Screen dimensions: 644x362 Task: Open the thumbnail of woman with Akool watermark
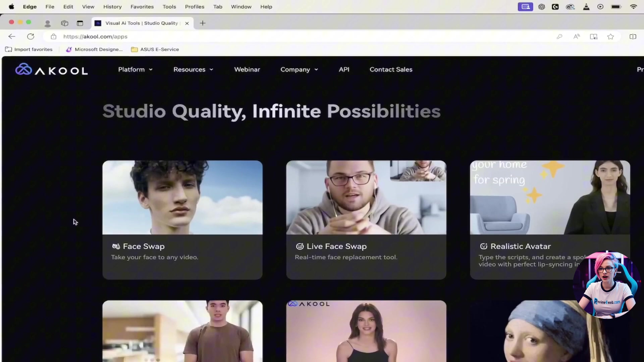coord(366,331)
